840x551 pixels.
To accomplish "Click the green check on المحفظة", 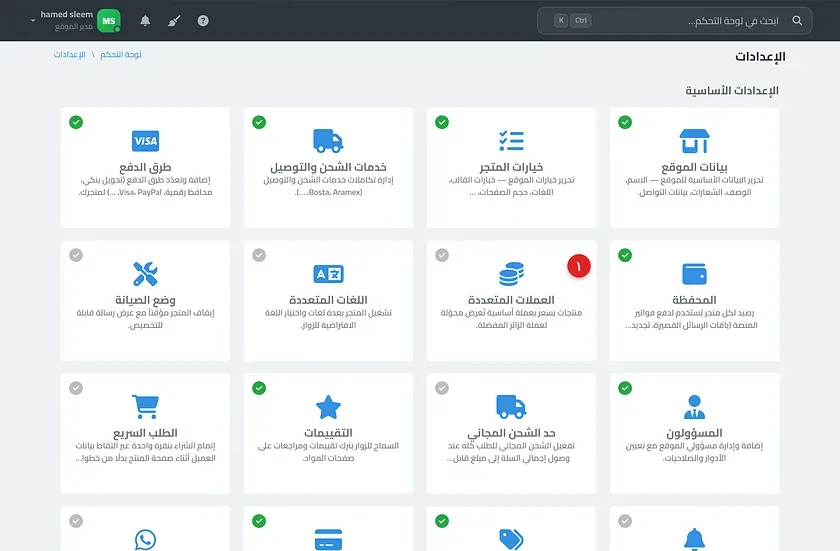I will [625, 255].
